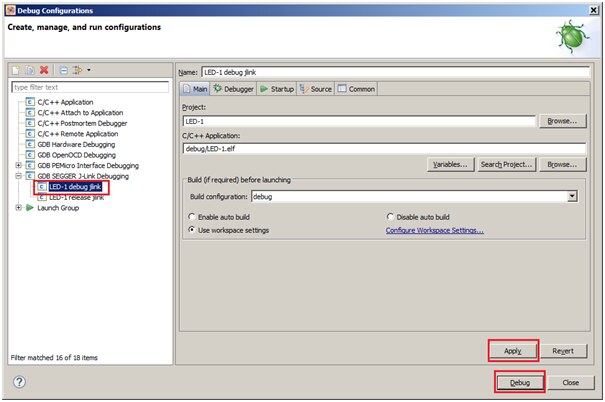The image size is (605, 402).
Task: Click the C/C++ Application path field
Action: click(x=384, y=149)
